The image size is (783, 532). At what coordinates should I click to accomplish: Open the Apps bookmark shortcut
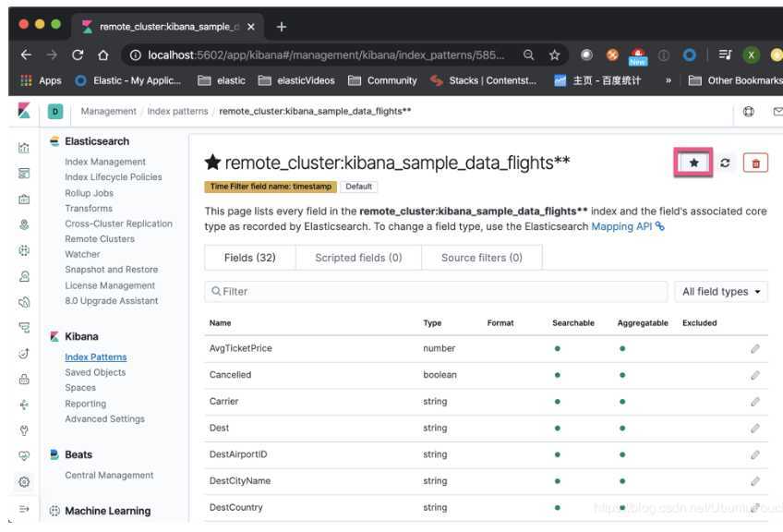coord(41,80)
